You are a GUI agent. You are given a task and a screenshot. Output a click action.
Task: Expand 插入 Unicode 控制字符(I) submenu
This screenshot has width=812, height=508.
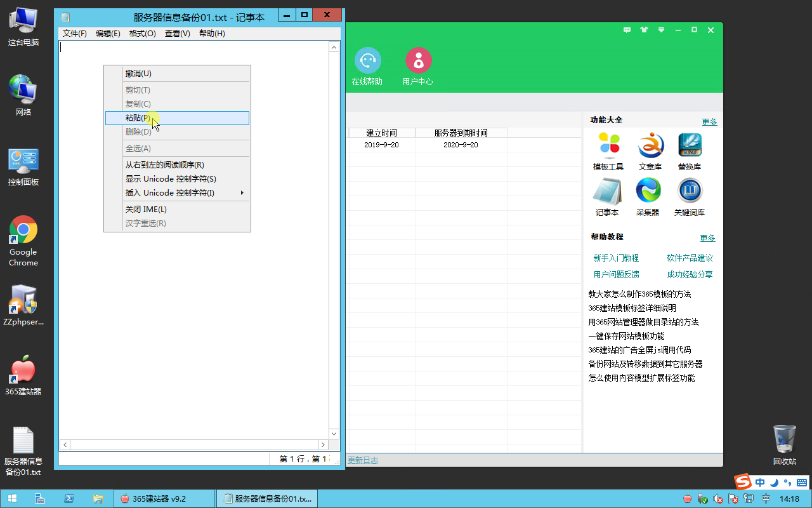coord(177,193)
